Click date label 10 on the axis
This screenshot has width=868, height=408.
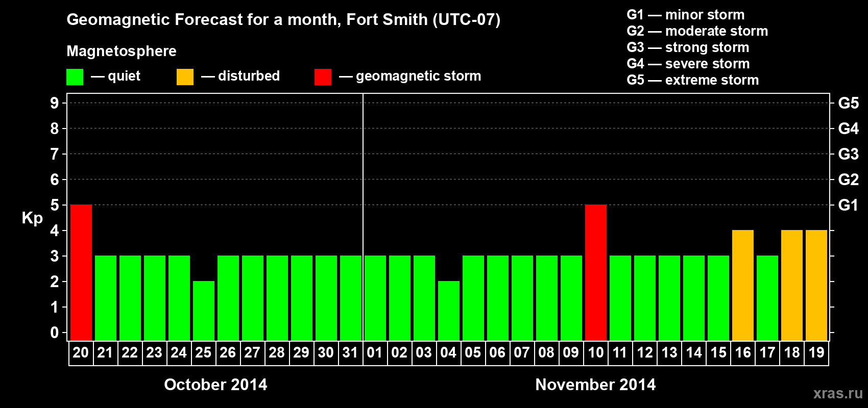click(x=595, y=352)
